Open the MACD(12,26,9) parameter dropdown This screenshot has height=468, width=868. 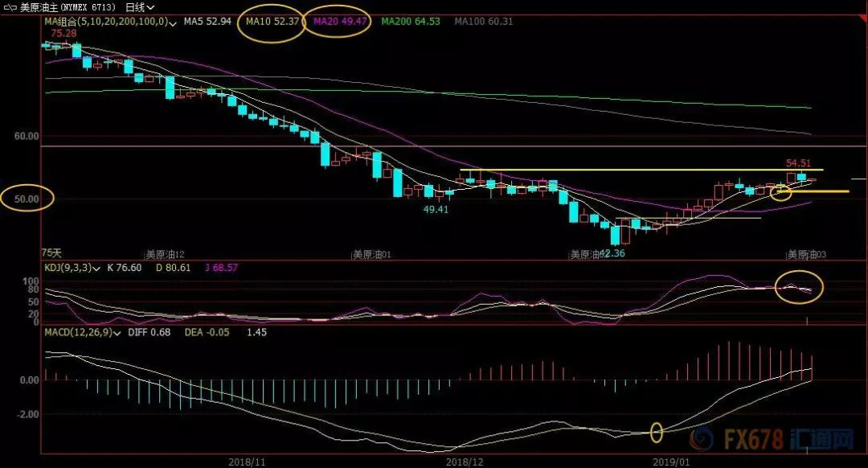click(x=117, y=333)
